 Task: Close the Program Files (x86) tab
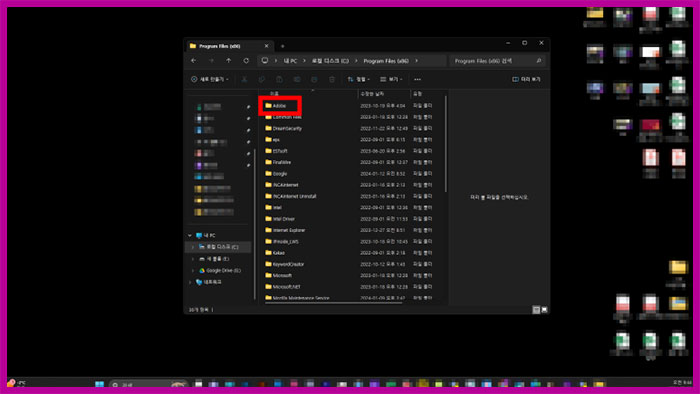[267, 46]
